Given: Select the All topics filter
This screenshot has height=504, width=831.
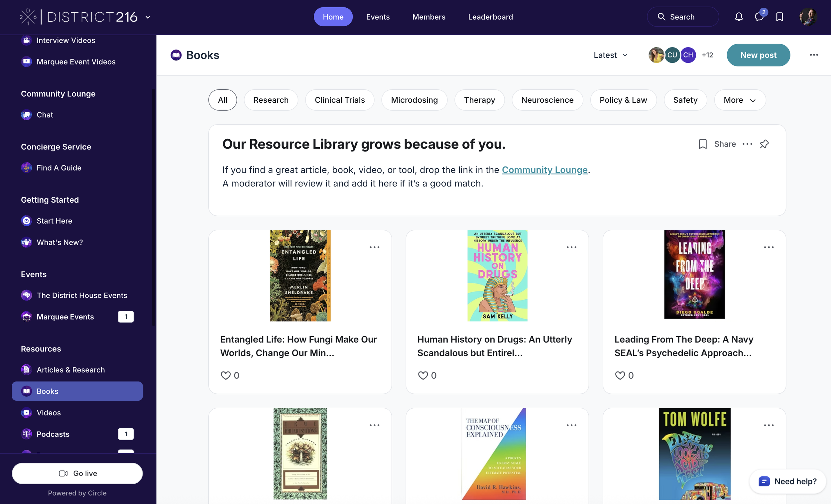Looking at the screenshot, I should tap(223, 100).
